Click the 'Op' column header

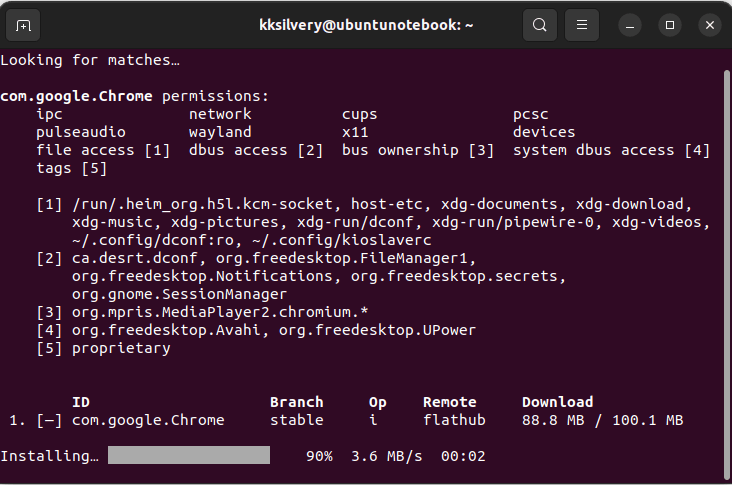[377, 403]
